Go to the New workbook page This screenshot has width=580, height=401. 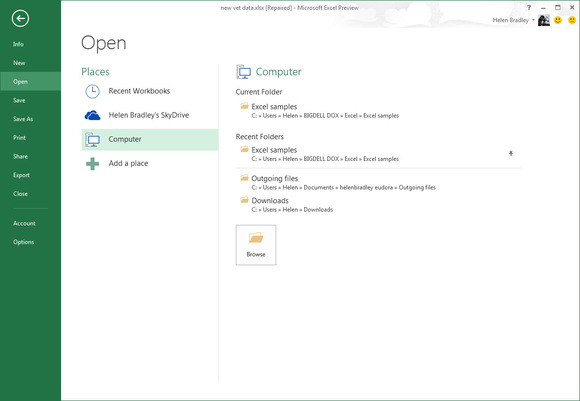(x=19, y=63)
